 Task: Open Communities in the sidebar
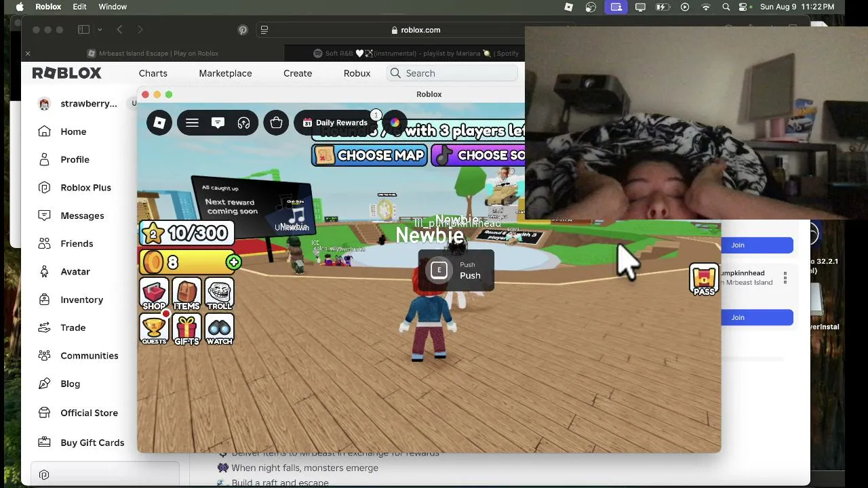[89, 356]
